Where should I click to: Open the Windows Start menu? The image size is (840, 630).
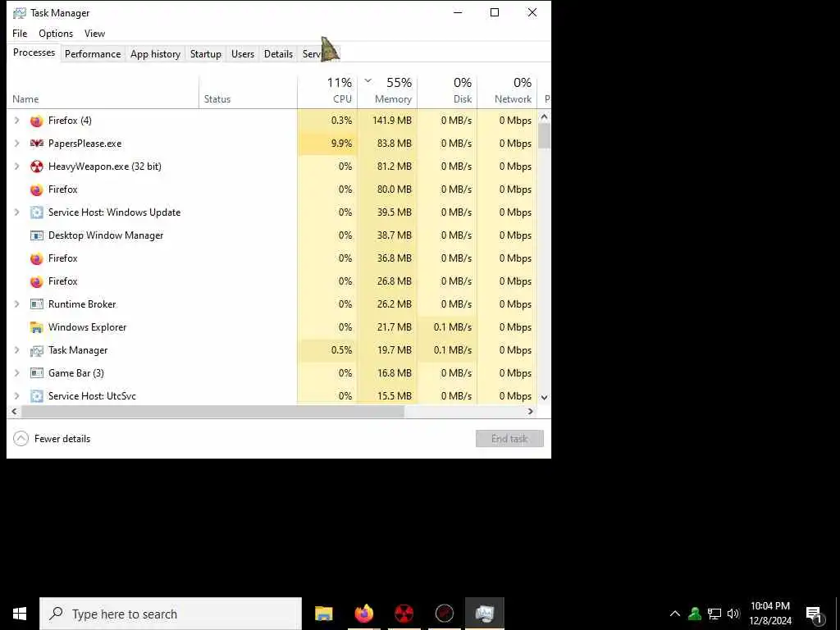[x=20, y=614]
